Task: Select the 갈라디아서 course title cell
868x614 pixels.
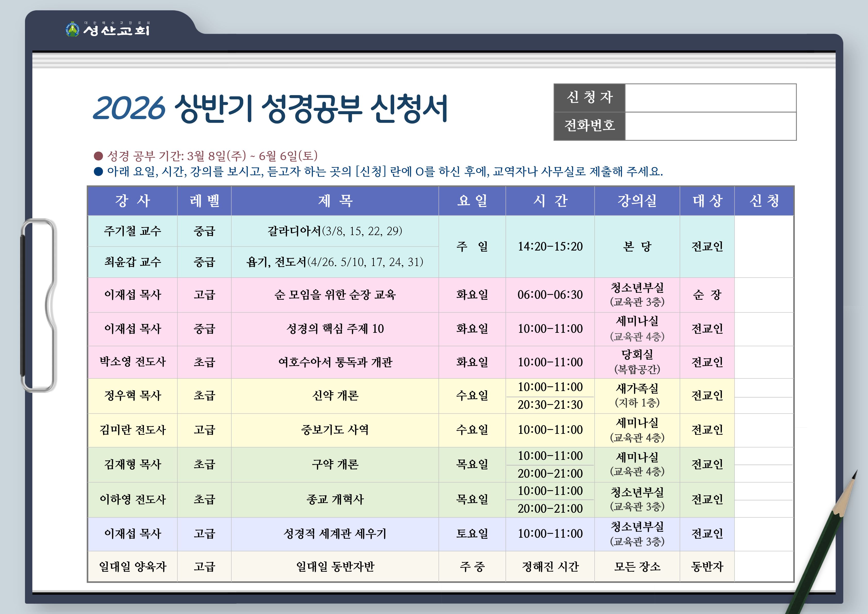Action: 335,231
